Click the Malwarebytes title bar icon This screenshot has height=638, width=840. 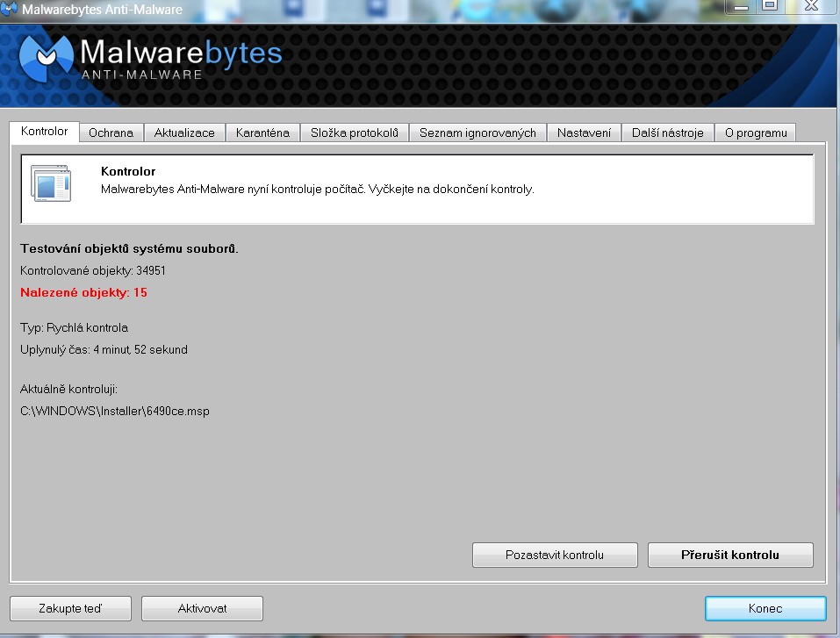[9, 8]
